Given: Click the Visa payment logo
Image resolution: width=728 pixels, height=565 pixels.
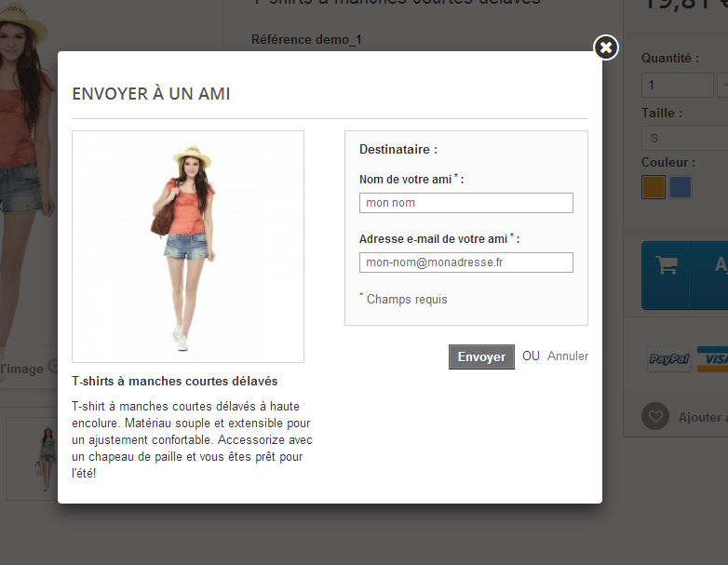Looking at the screenshot, I should [712, 359].
